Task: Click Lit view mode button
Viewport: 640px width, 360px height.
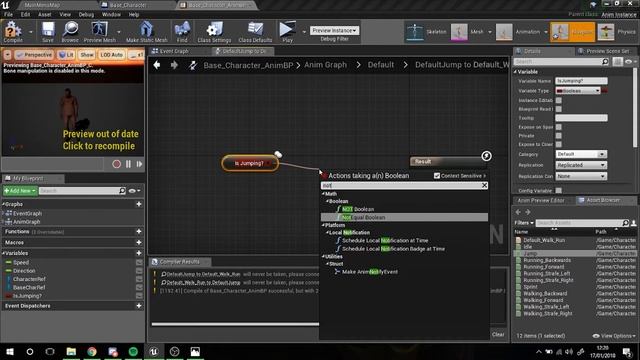Action: pyautogui.click(x=66, y=55)
